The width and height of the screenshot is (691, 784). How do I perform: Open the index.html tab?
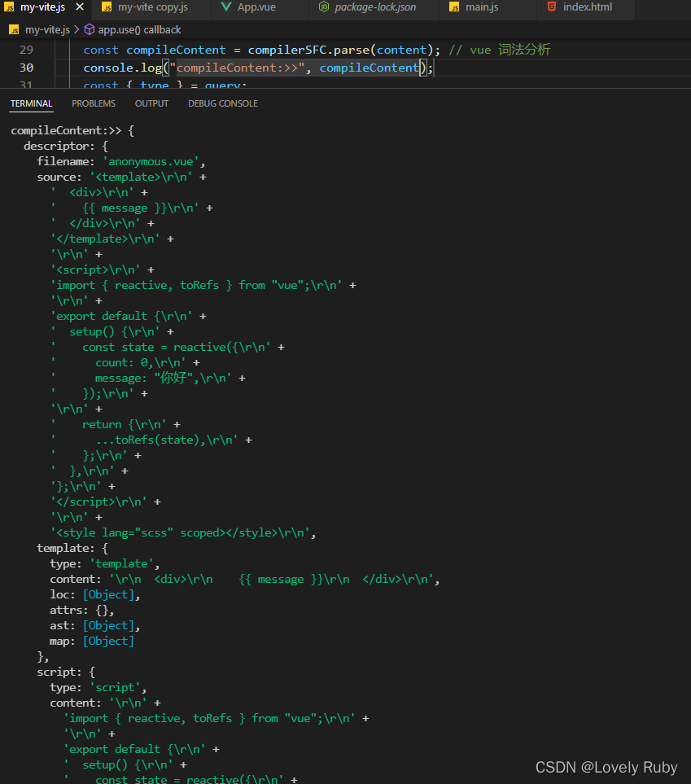(587, 7)
